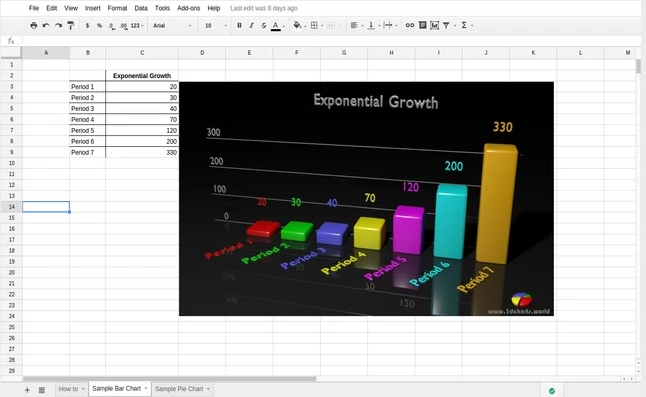
Task: Open vertical align options
Action: pos(373,26)
